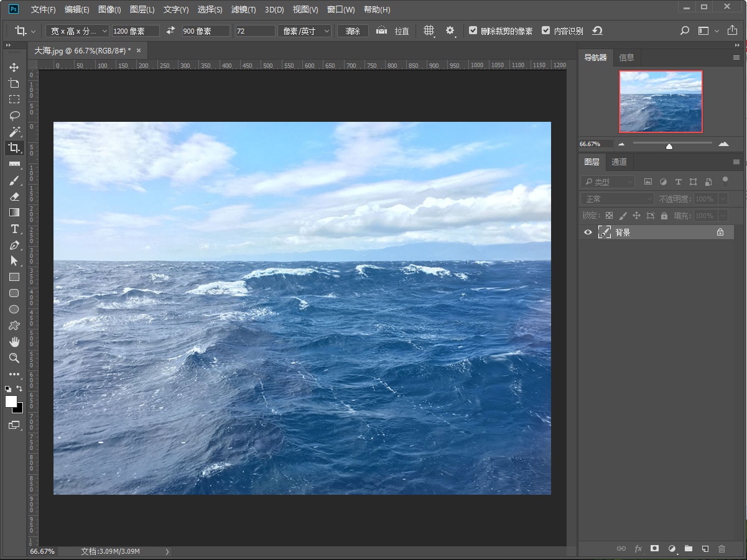Select the Hand tool
This screenshot has width=747, height=560.
click(x=14, y=342)
